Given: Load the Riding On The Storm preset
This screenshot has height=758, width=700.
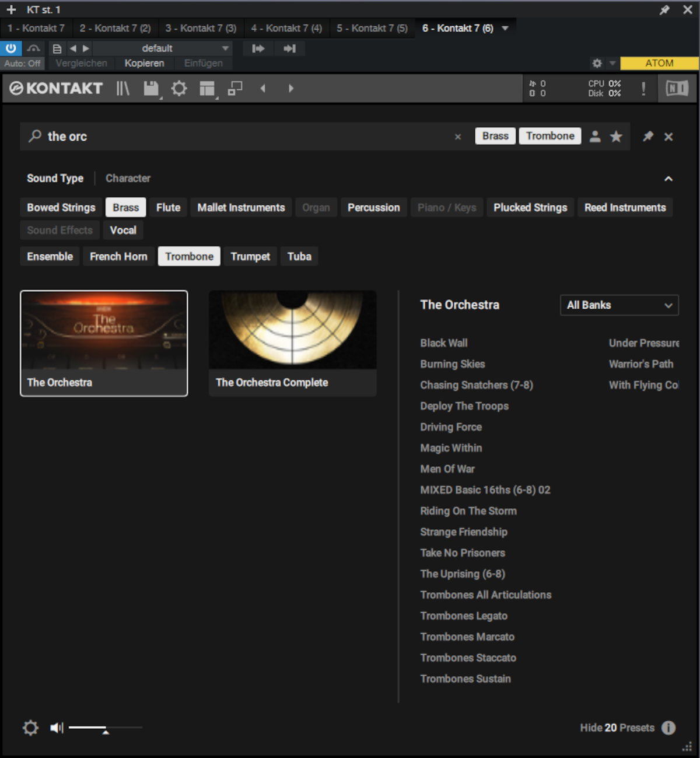Looking at the screenshot, I should tap(468, 511).
